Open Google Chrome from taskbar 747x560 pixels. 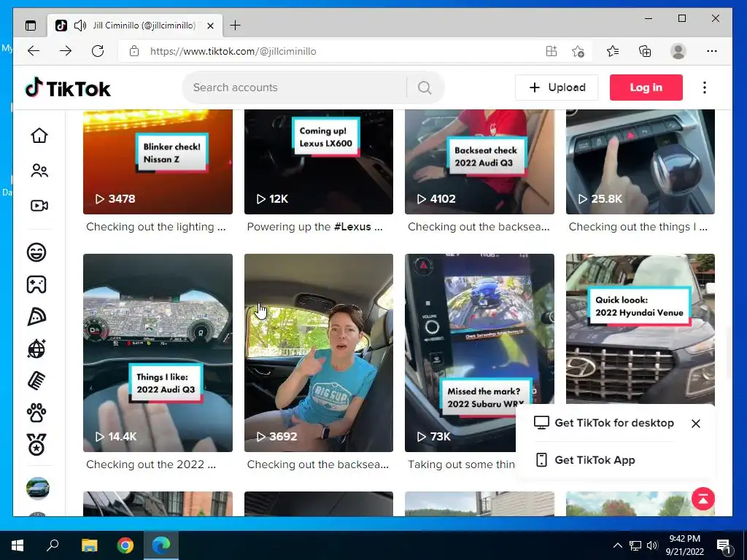pos(125,545)
